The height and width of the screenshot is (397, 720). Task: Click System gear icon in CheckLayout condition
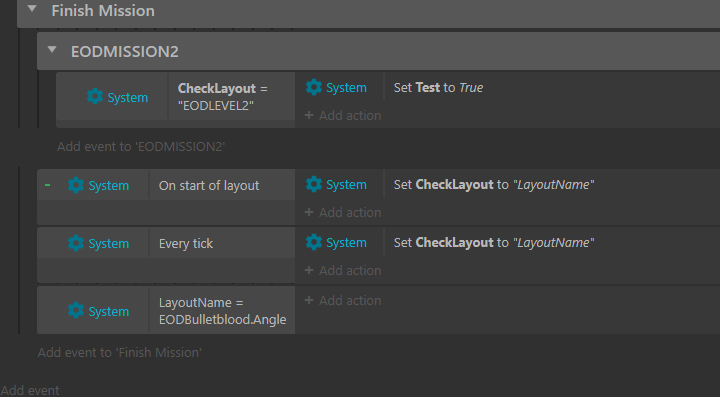(x=95, y=96)
